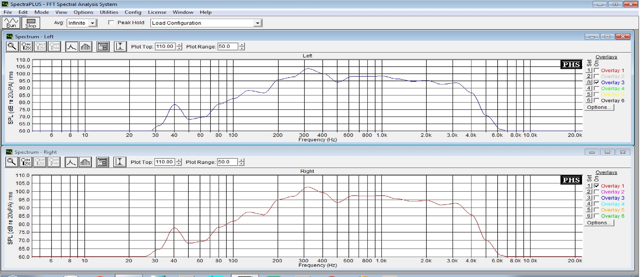644x277 pixels.
Task: Click Options button under Spectrum Left overlays
Action: 599,107
